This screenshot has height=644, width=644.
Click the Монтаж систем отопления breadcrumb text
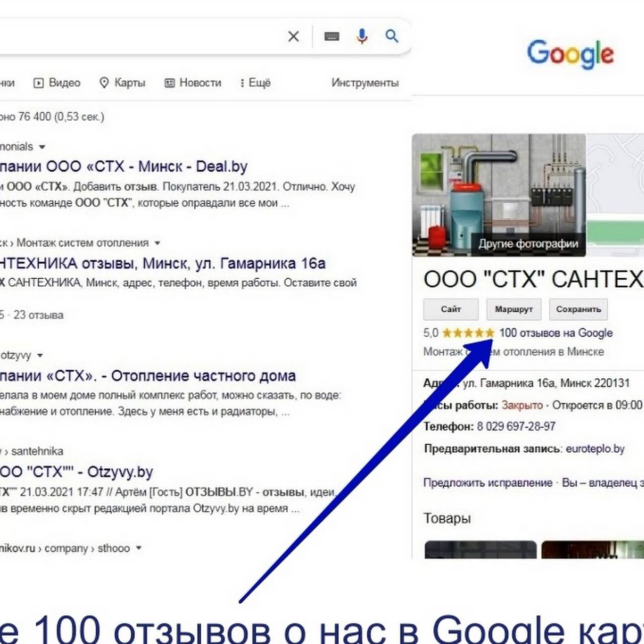tap(83, 243)
